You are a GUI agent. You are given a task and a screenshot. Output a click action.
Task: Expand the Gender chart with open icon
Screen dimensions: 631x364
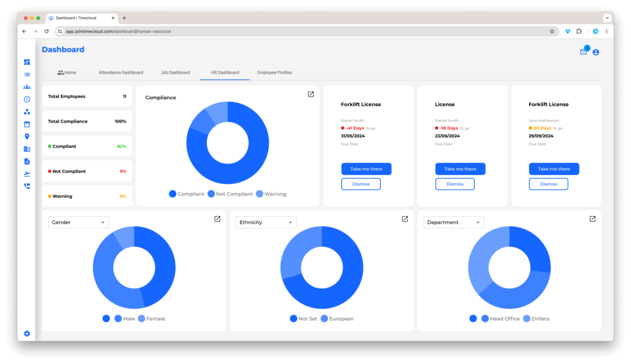218,219
